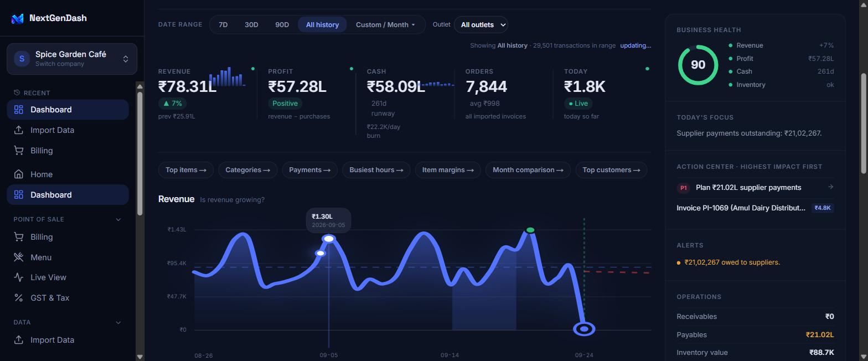The image size is (868, 361).
Task: Click the updating... status text
Action: (x=635, y=45)
